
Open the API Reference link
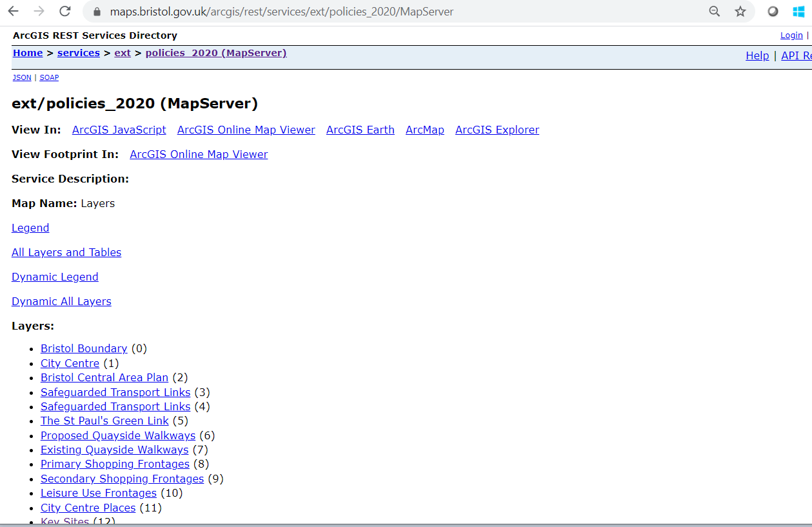(797, 55)
